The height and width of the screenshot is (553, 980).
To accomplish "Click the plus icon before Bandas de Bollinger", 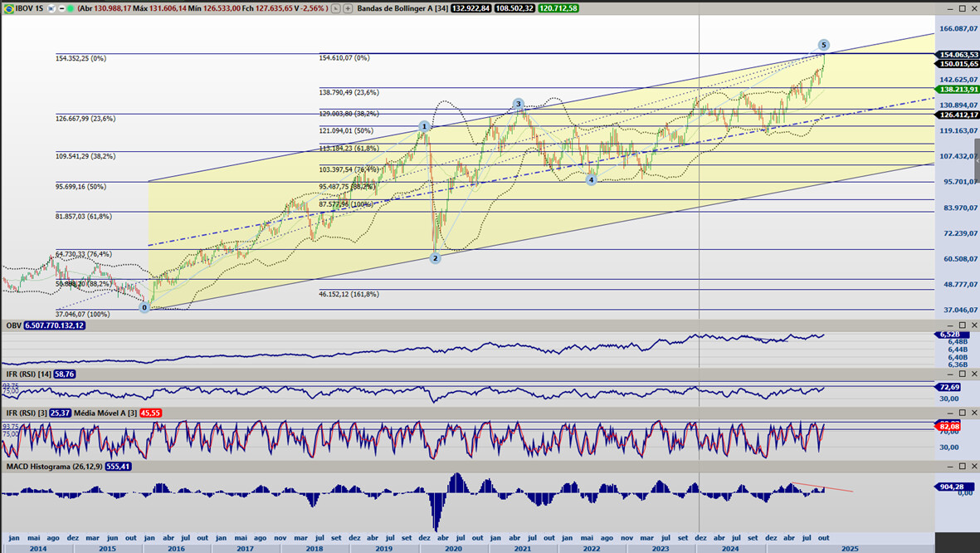I will (349, 8).
